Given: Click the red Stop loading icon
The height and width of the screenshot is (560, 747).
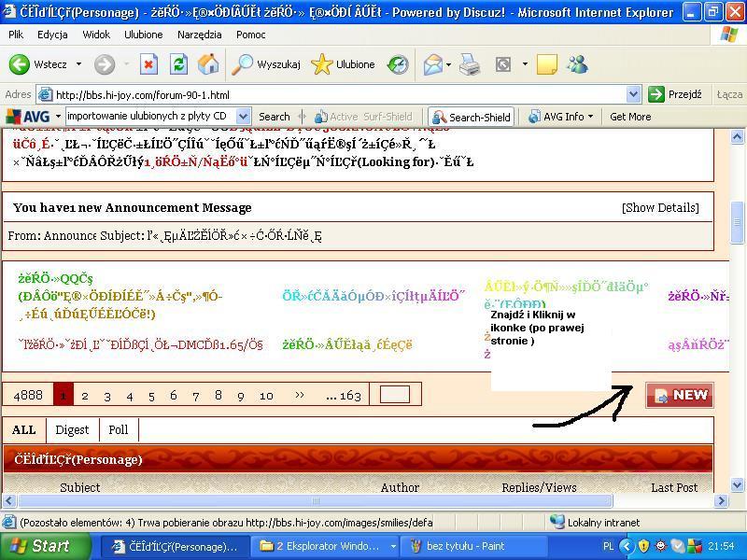Looking at the screenshot, I should [x=148, y=64].
